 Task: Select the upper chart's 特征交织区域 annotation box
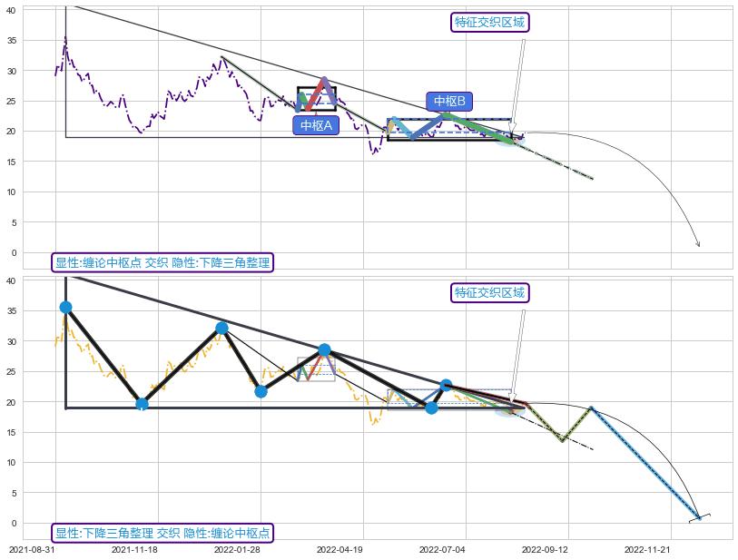coord(489,22)
